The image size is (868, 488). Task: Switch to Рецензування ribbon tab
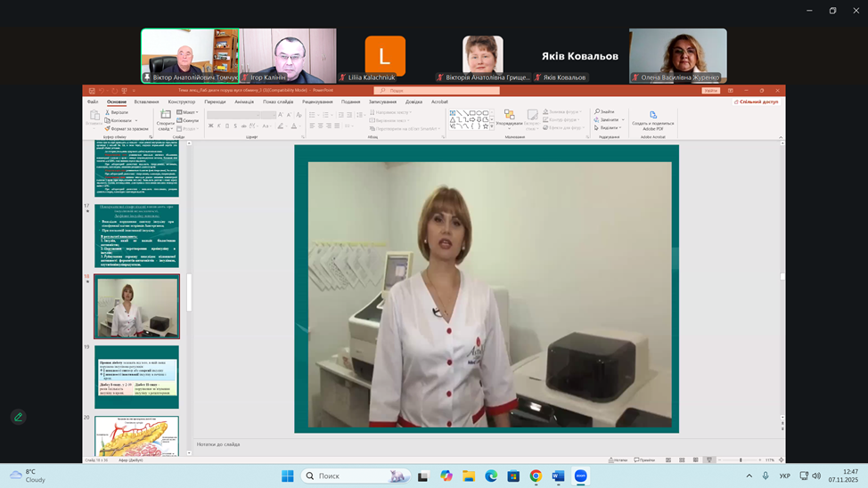[x=317, y=102]
